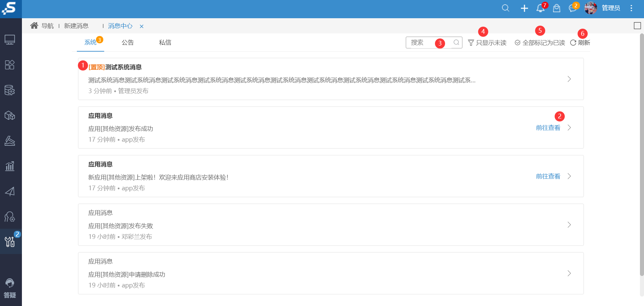
Task: Open the three-dot more options menu
Action: (632, 8)
